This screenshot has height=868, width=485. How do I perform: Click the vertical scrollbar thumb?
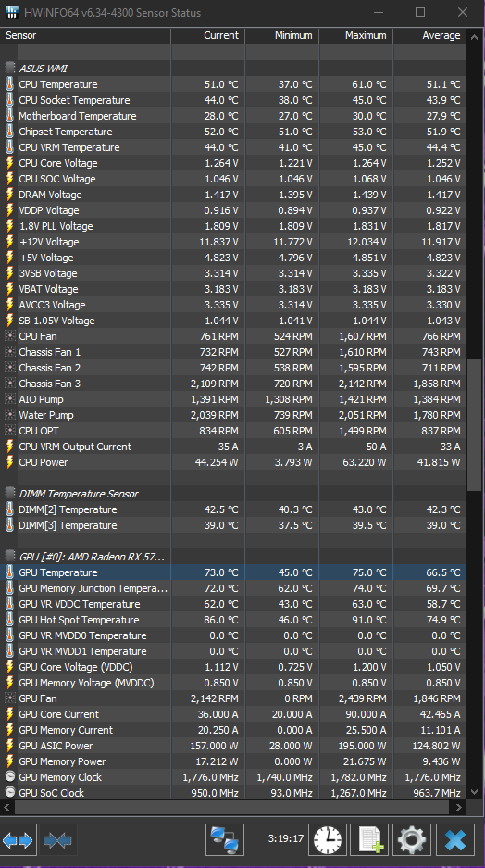(474, 425)
